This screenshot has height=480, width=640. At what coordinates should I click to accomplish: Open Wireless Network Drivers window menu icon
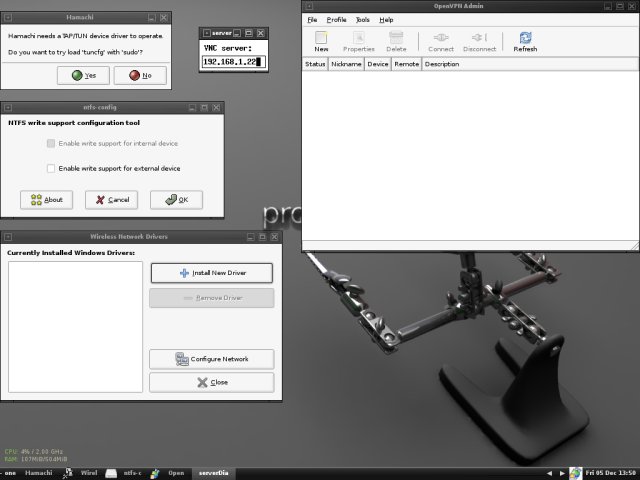pyautogui.click(x=8, y=237)
